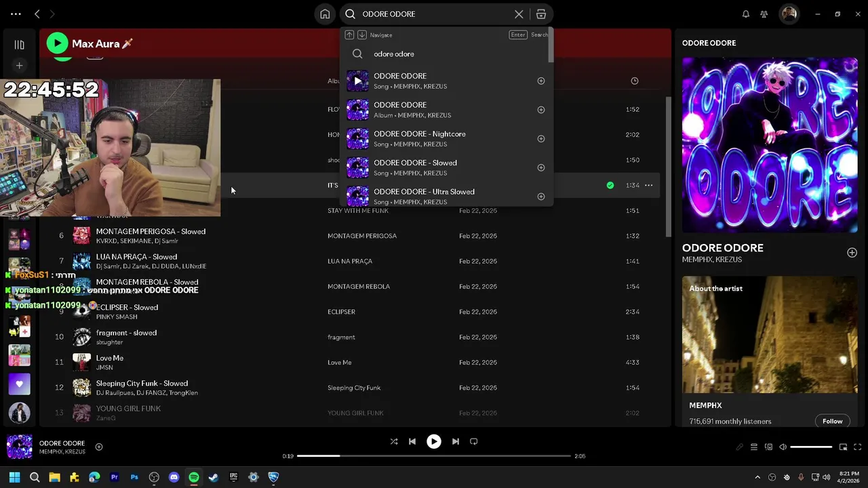Open Liked Songs heart playlist in sidebar
Image resolution: width=868 pixels, height=488 pixels.
(x=19, y=384)
